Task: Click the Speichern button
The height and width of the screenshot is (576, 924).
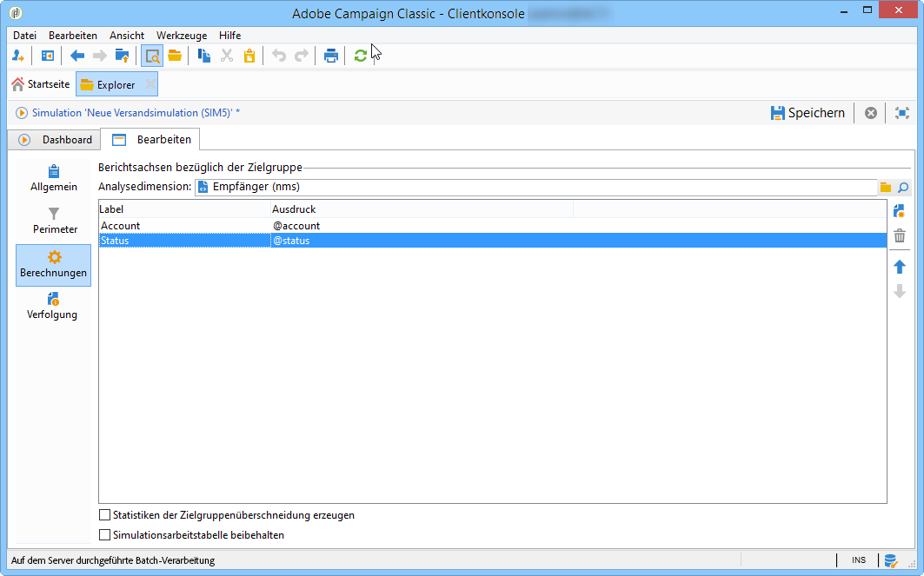Action: pos(808,113)
